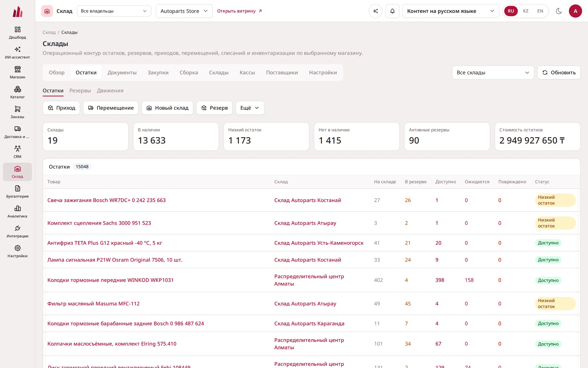
Task: Open the CRM sidebar icon
Action: tap(17, 152)
